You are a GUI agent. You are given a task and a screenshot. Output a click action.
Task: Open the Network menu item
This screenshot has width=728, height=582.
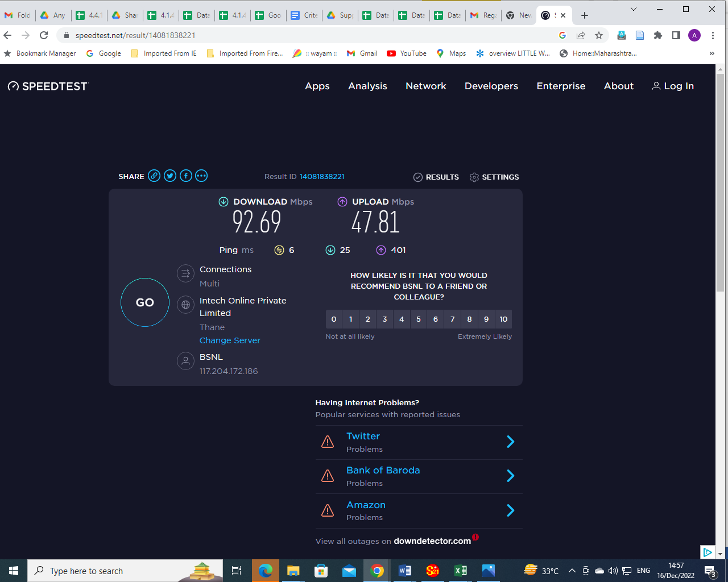point(425,86)
